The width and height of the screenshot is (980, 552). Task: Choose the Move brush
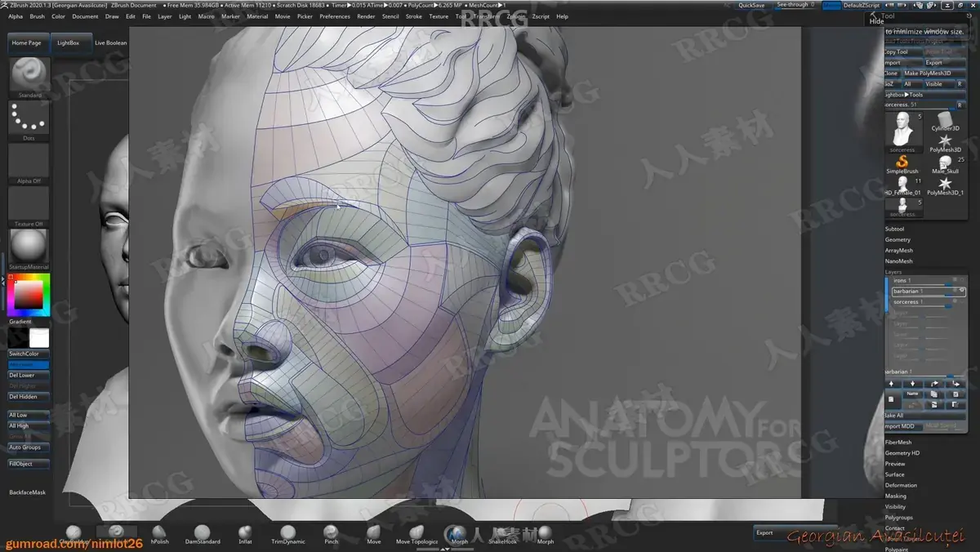click(373, 534)
